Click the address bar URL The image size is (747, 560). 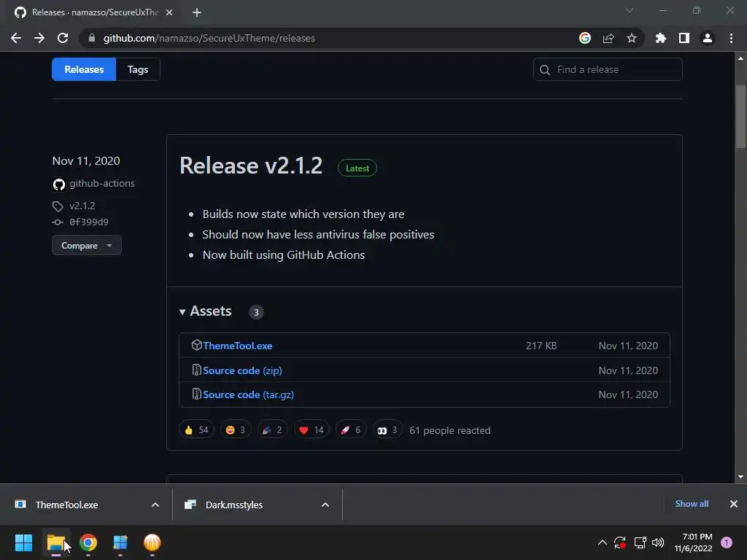tap(209, 38)
